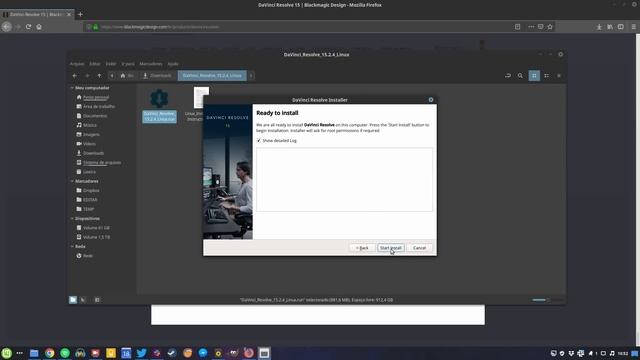Image resolution: width=640 pixels, height=360 pixels.
Task: Open the TEMP bookmark folder
Action: [x=89, y=209]
